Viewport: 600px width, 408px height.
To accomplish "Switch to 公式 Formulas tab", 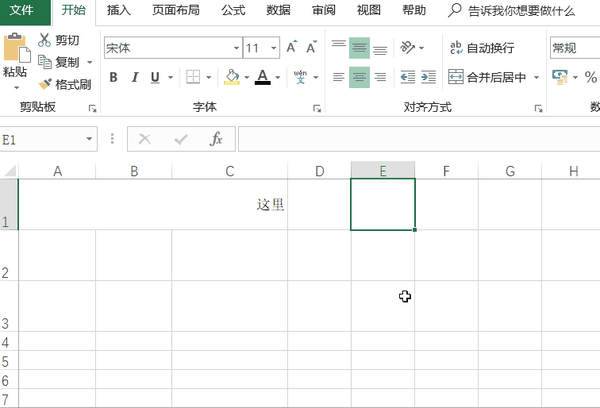I will pyautogui.click(x=233, y=10).
